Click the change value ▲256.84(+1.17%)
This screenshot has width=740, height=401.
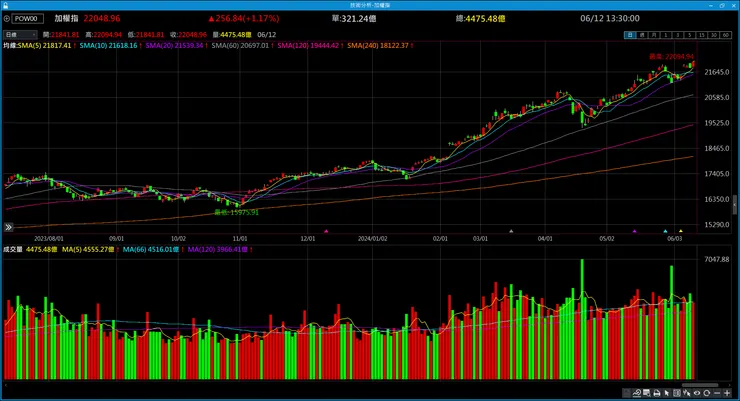(x=244, y=18)
